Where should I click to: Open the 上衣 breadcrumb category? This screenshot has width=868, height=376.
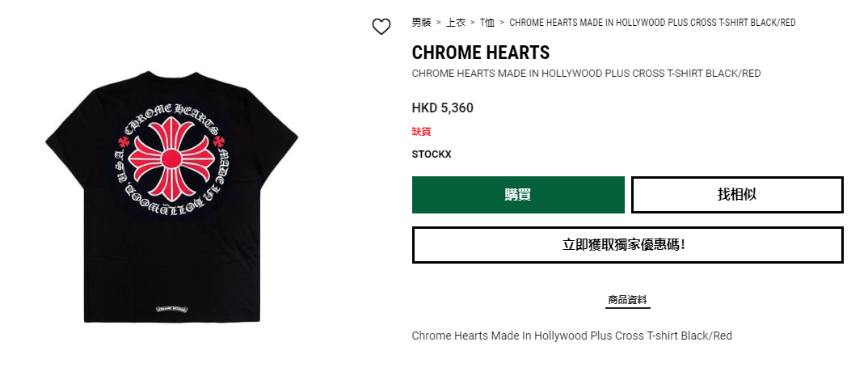point(456,23)
